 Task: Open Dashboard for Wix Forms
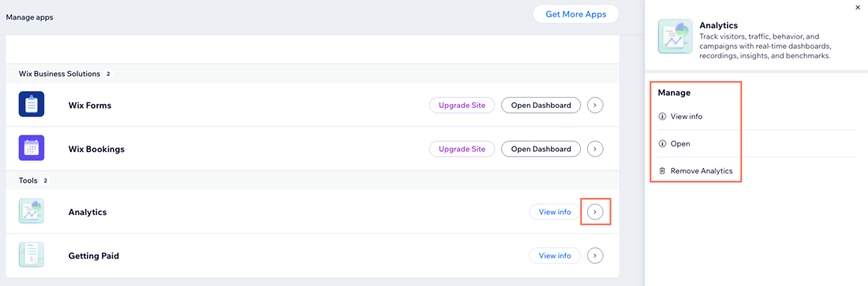pyautogui.click(x=541, y=105)
